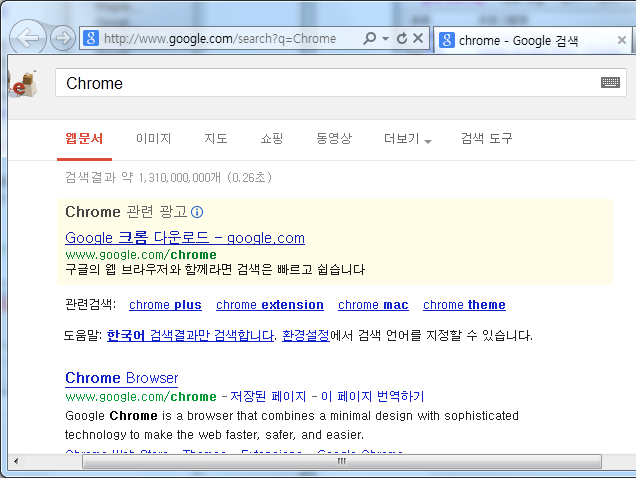Refresh the page with the reload icon
Viewport: 636px width, 478px height.
click(x=402, y=39)
